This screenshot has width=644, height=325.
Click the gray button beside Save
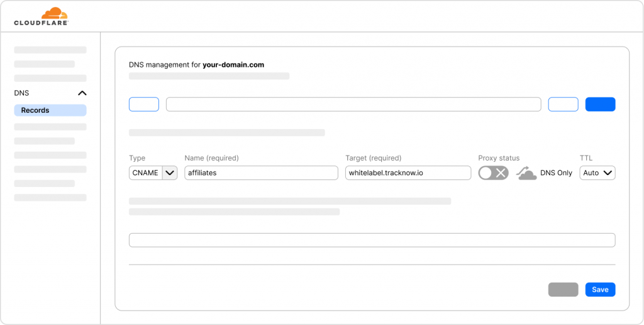click(x=563, y=290)
